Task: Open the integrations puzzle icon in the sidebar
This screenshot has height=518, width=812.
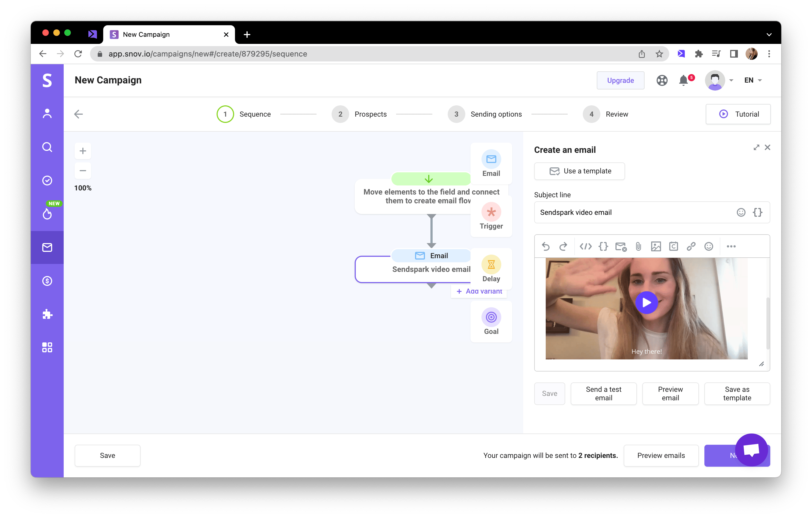Action: pos(47,314)
